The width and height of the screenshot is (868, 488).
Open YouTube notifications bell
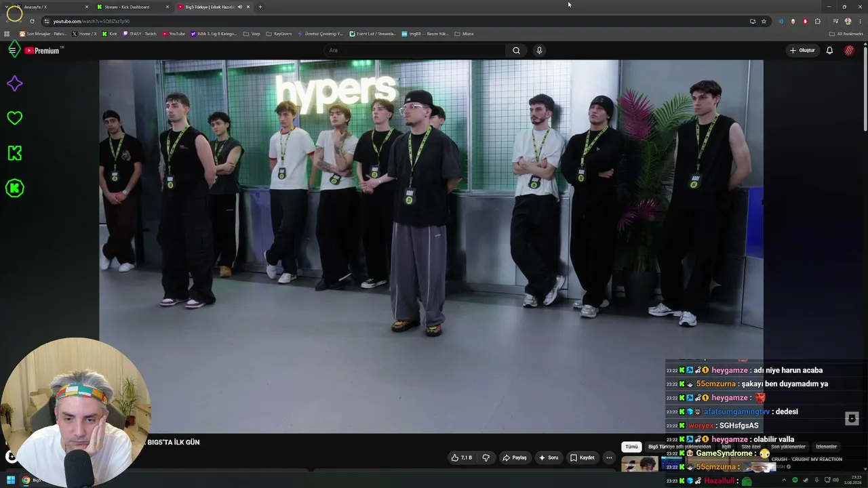pos(829,50)
